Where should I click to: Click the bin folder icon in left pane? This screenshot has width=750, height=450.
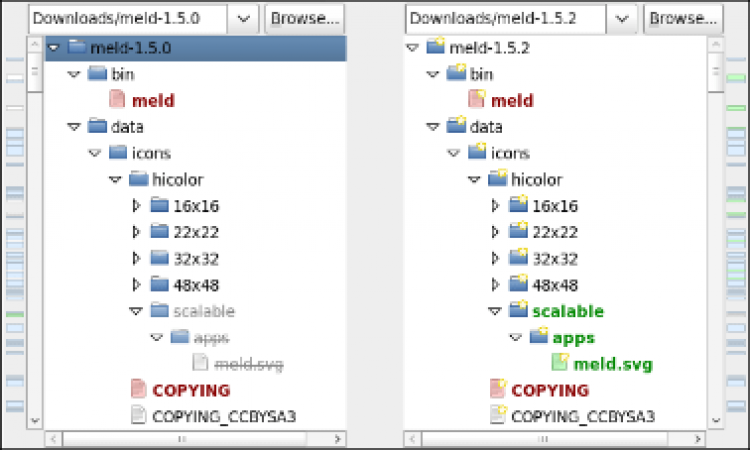[x=97, y=74]
